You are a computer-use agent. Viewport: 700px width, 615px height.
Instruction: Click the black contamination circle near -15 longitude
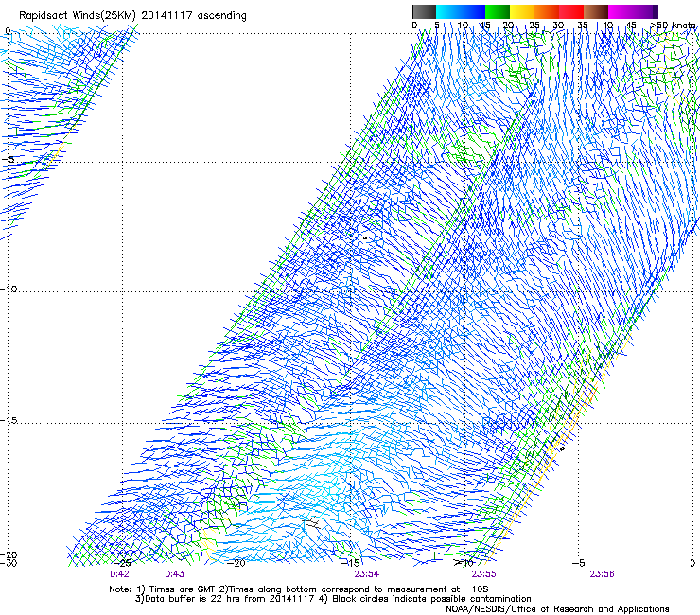365,238
